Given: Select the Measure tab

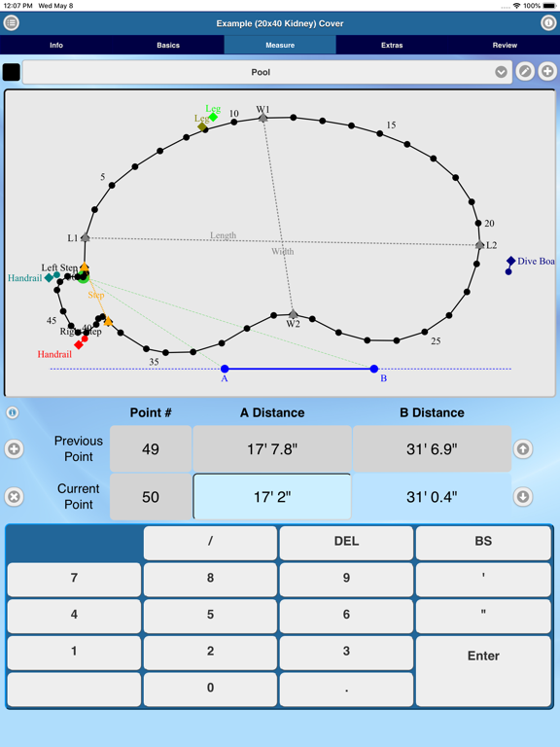Looking at the screenshot, I should [280, 45].
